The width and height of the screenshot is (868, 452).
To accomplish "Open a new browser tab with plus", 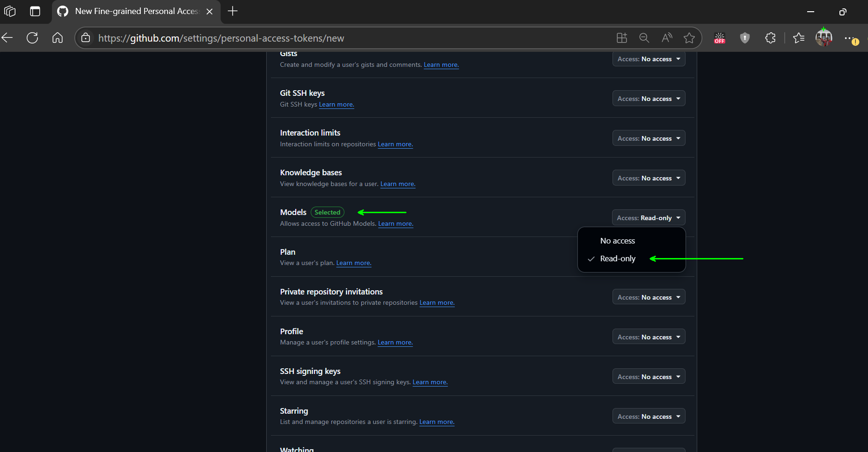I will (233, 11).
